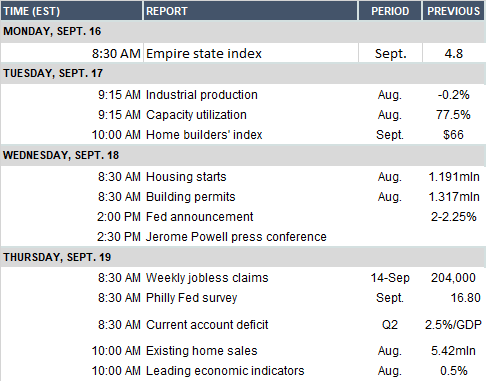Click the previous value 2-2.25%
Viewport: 486px width, 381px height.
point(454,217)
